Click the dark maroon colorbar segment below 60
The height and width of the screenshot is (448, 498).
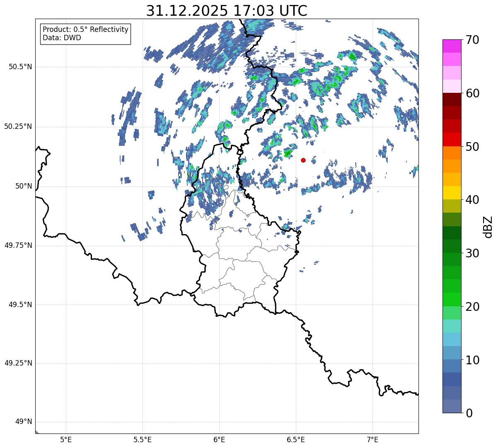(x=452, y=99)
